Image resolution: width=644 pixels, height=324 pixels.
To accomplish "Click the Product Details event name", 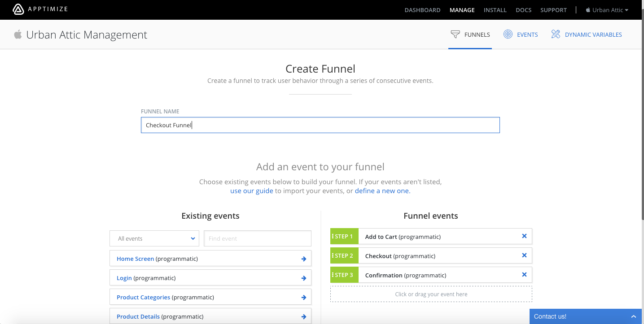I will 138,316.
